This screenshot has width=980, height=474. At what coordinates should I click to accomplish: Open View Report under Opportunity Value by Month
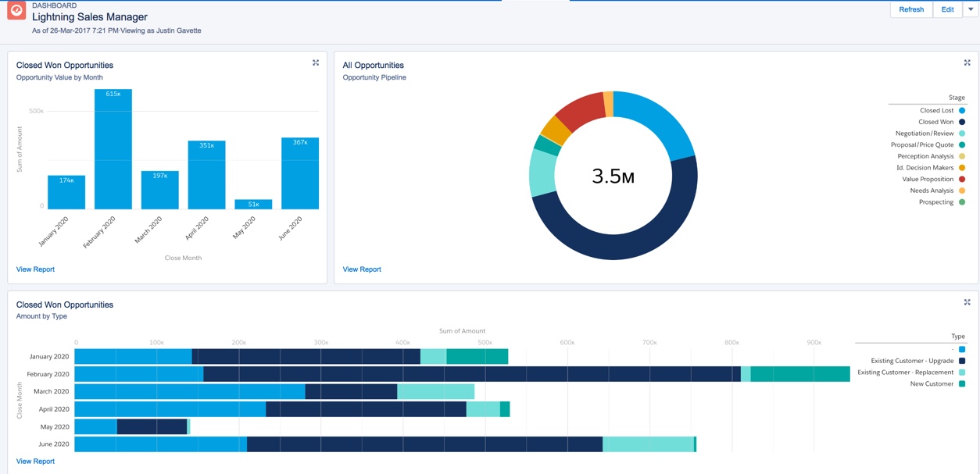click(x=35, y=269)
